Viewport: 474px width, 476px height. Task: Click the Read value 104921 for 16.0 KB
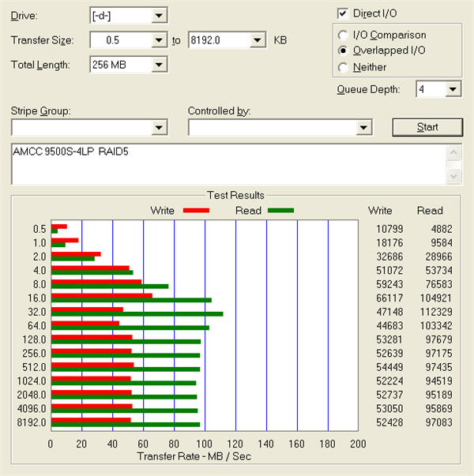tap(436, 298)
